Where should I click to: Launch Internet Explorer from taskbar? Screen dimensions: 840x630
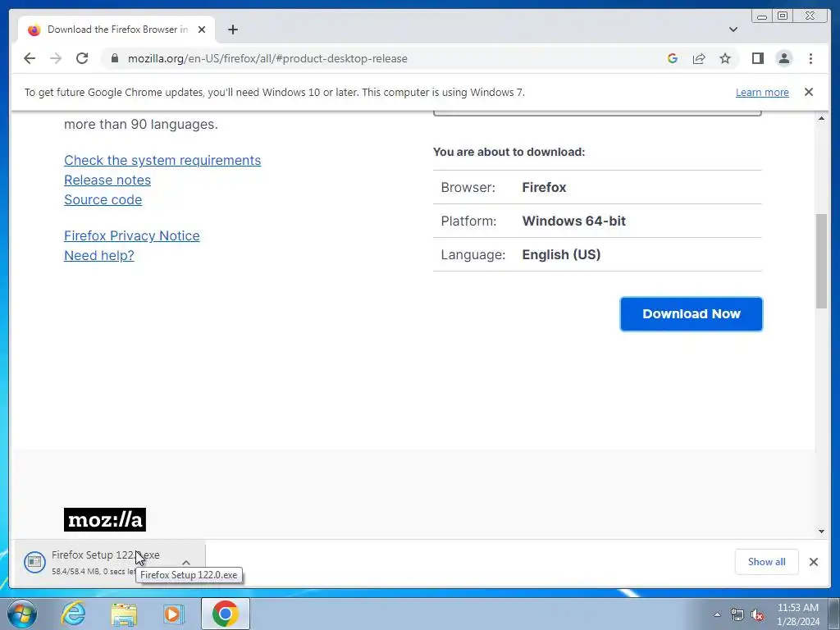pos(73,614)
